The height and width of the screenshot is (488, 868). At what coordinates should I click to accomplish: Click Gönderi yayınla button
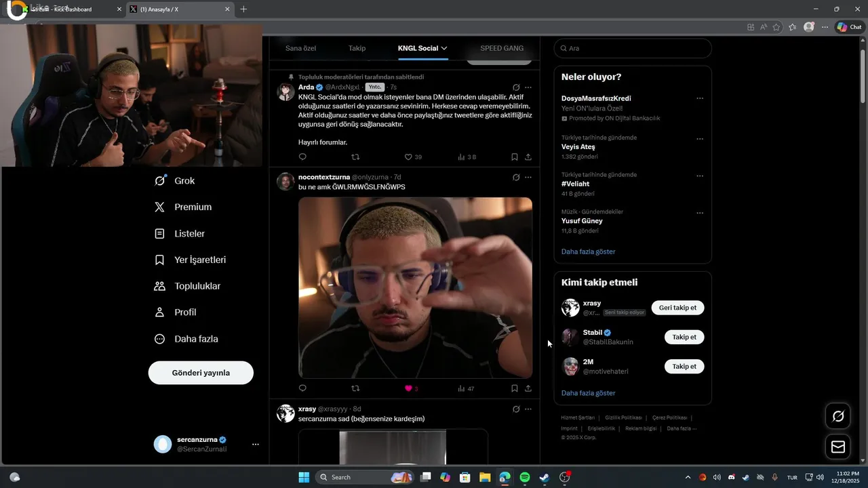pyautogui.click(x=201, y=373)
